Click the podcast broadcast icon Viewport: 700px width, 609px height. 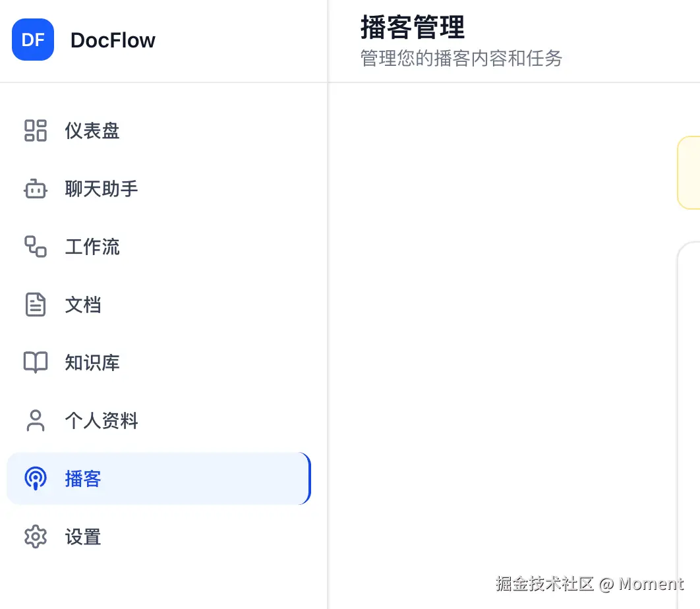tap(36, 478)
